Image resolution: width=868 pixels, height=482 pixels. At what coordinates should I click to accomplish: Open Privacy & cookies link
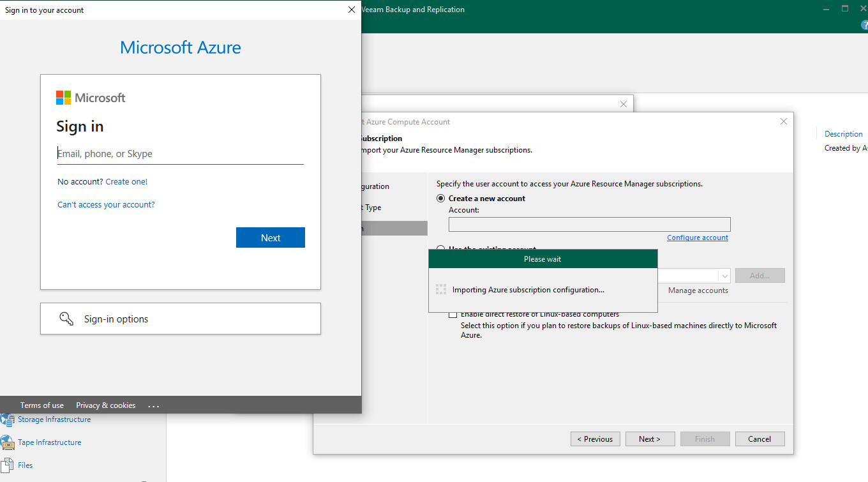pyautogui.click(x=106, y=405)
